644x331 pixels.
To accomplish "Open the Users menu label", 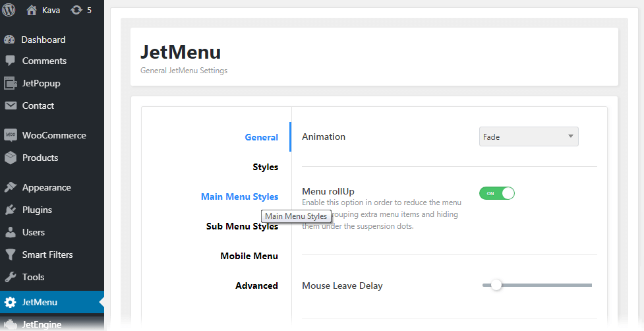I will coord(33,232).
